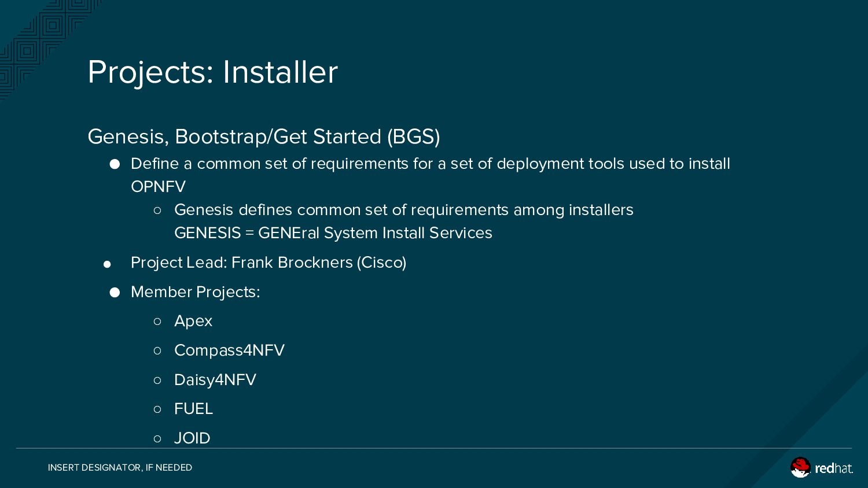Click 'GENESIS = GENEral System Install Services'
This screenshot has height=488, width=868.
pyautogui.click(x=333, y=233)
